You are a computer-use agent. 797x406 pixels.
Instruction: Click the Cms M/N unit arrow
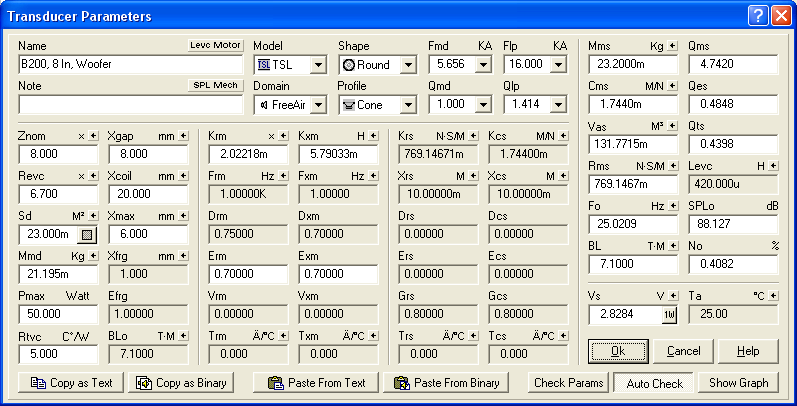click(x=673, y=86)
